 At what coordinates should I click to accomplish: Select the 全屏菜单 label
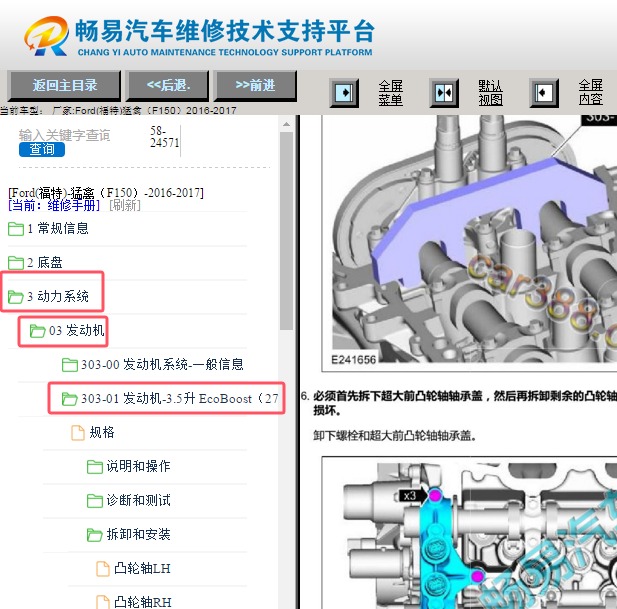coord(390,93)
